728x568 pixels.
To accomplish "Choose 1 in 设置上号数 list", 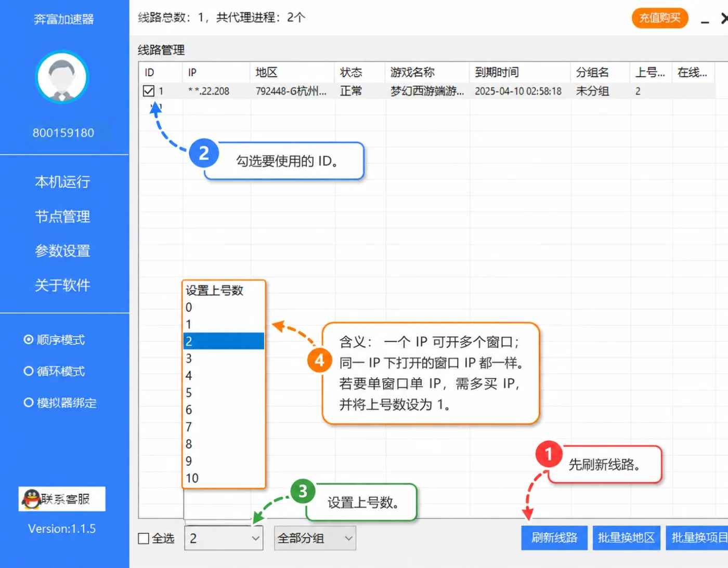I will [x=224, y=324].
